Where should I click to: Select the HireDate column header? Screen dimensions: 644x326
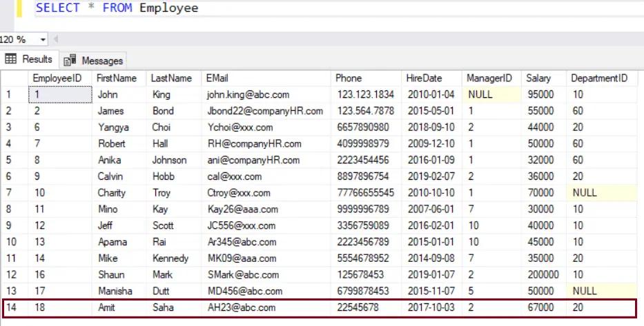(x=424, y=78)
